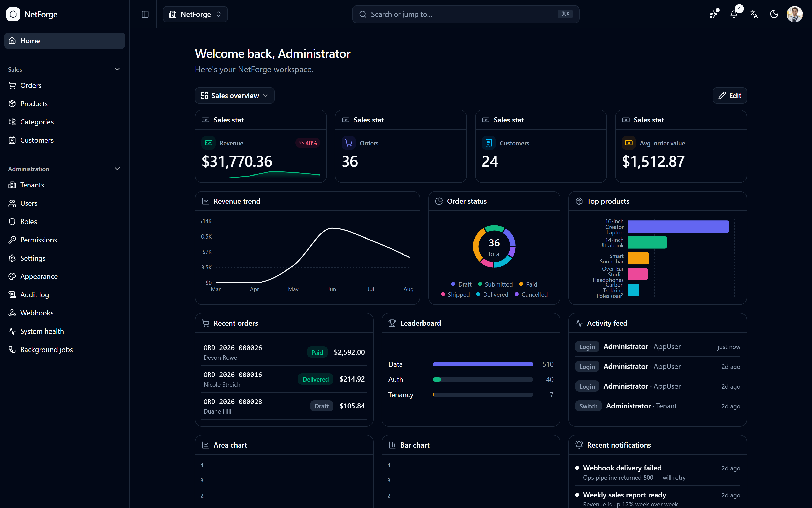The image size is (812, 508).
Task: Toggle the Cancelled legend item
Action: click(531, 294)
